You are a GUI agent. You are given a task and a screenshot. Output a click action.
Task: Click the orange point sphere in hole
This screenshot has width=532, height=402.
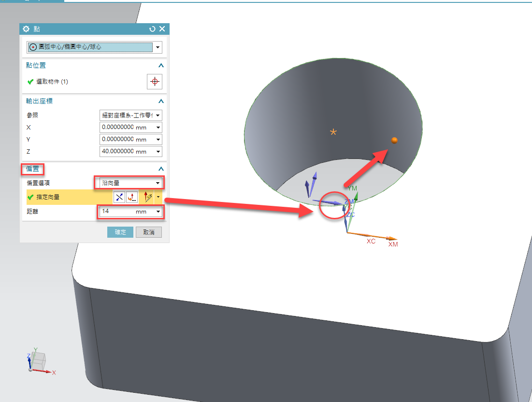394,140
